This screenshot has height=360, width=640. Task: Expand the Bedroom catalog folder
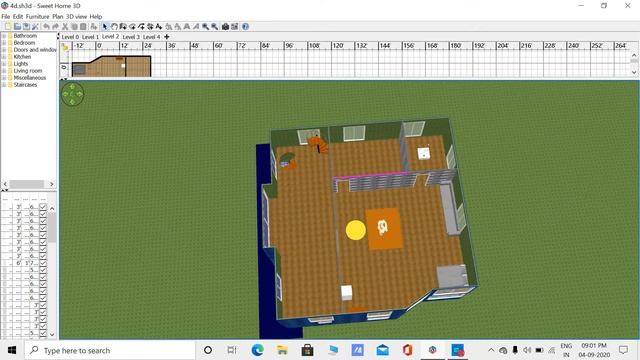4,43
